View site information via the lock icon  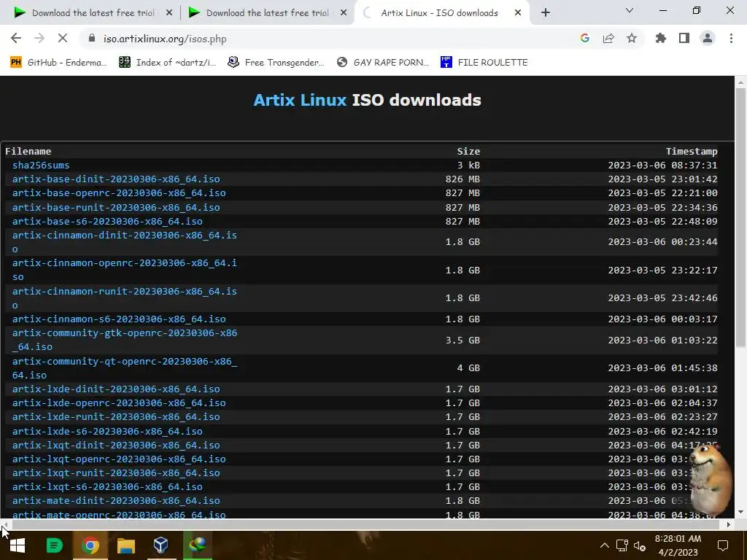tap(92, 39)
